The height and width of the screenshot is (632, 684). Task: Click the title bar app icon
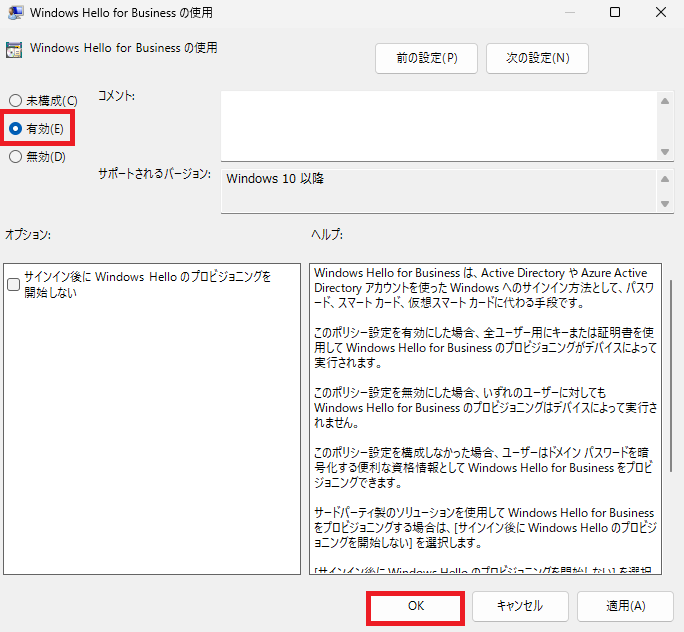point(15,12)
